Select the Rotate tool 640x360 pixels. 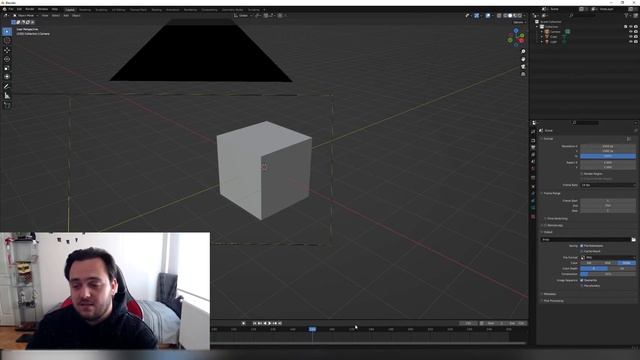(x=7, y=59)
